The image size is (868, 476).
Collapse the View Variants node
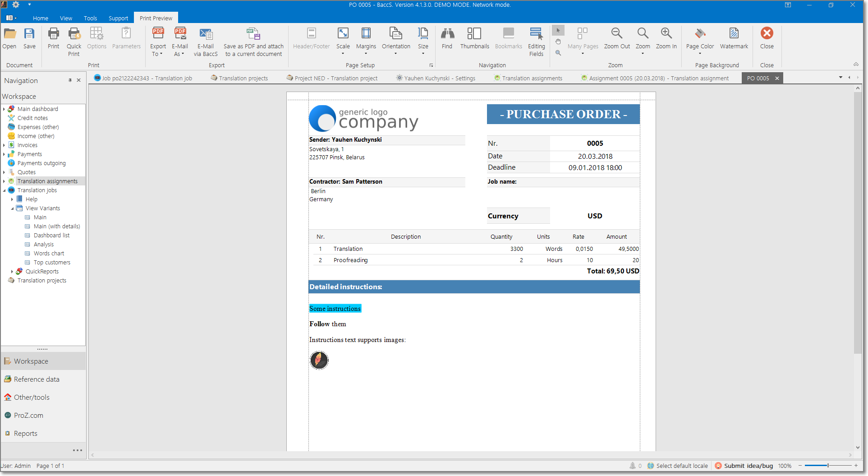[12, 208]
